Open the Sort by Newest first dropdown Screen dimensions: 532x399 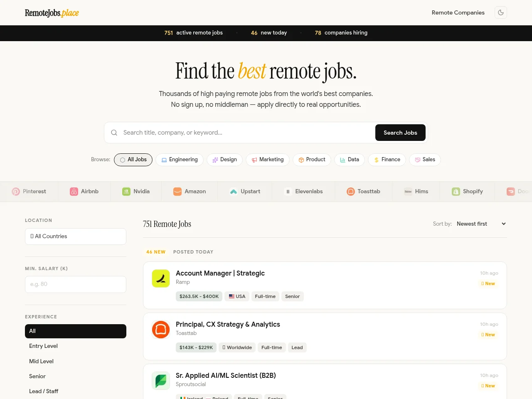click(481, 224)
